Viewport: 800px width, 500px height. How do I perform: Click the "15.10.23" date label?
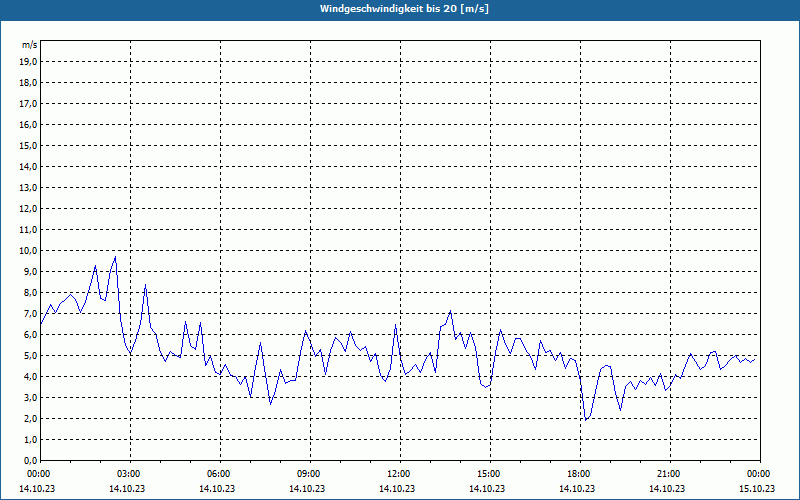pyautogui.click(x=757, y=488)
